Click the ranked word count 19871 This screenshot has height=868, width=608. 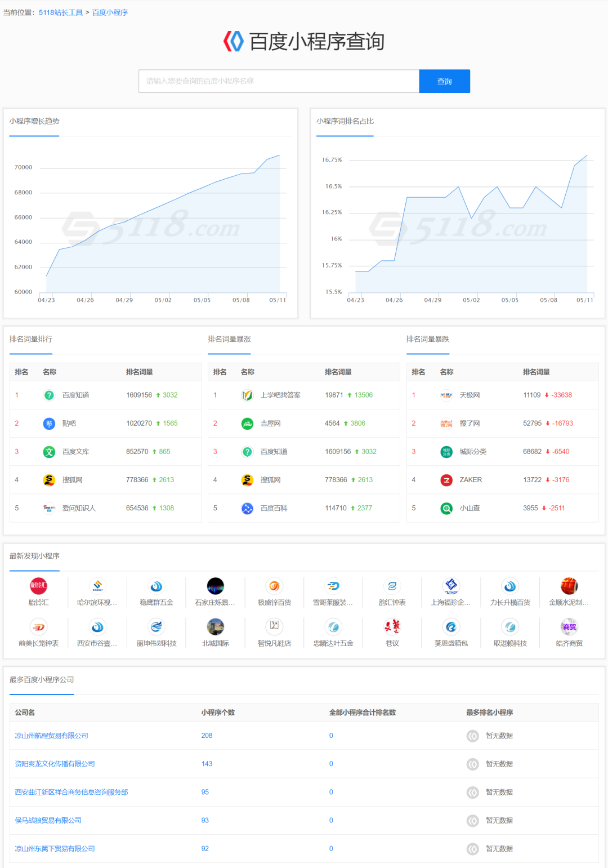[x=334, y=395]
